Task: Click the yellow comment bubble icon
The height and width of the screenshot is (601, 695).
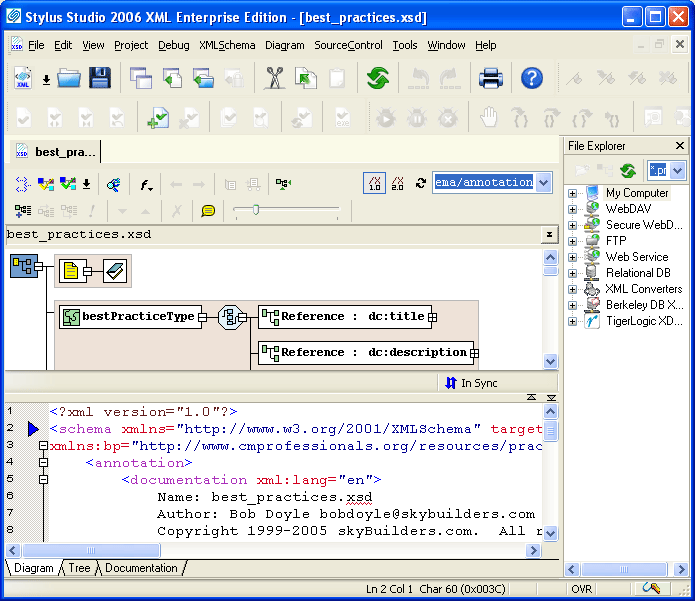Action: (208, 211)
